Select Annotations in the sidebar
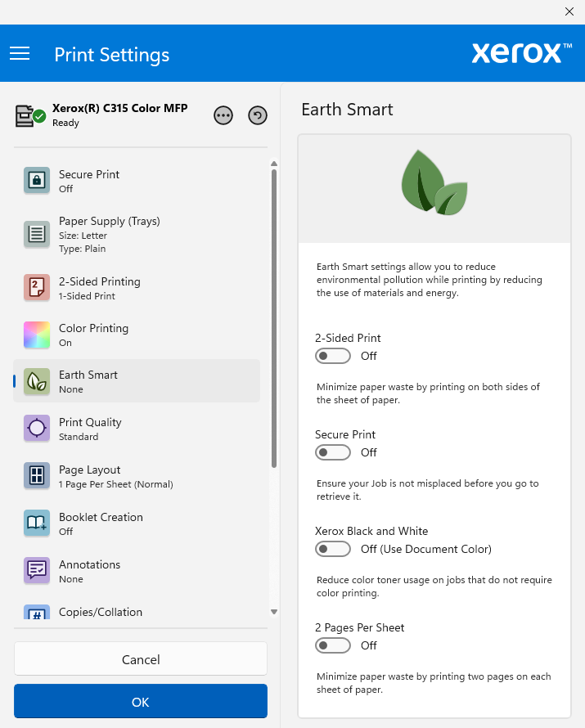Image resolution: width=585 pixels, height=728 pixels. [137, 571]
